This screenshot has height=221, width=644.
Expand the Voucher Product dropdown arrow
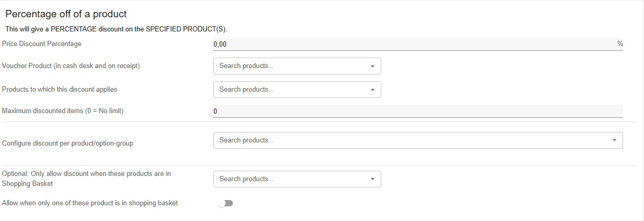pyautogui.click(x=372, y=67)
